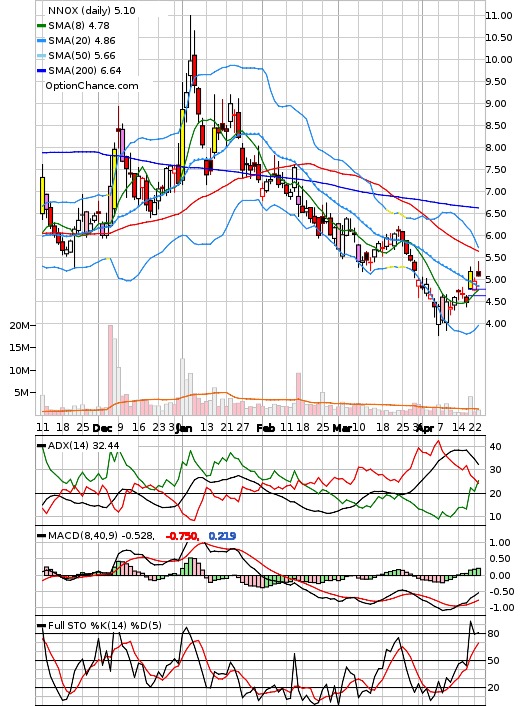Select the SMA(20) 4.86 legend label
Screen dimensions: 526x706
click(x=82, y=41)
